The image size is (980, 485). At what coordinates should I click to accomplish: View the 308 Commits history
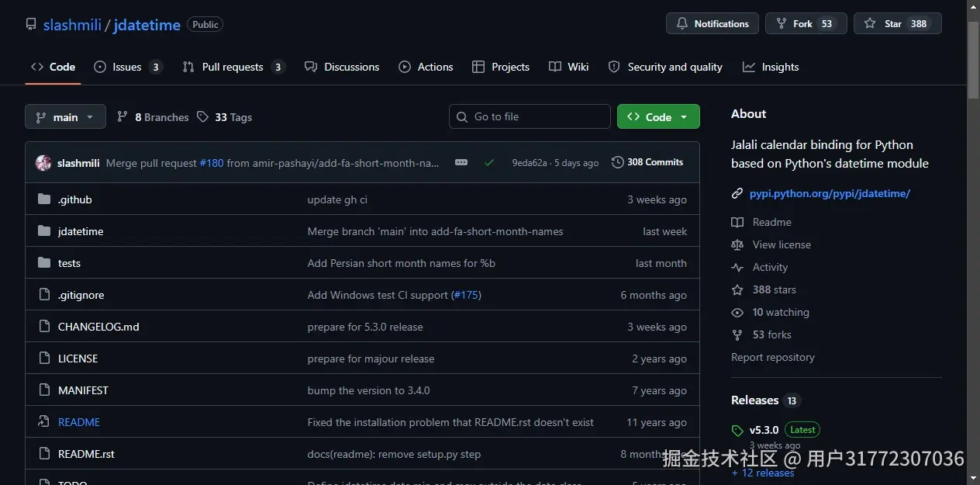(647, 162)
